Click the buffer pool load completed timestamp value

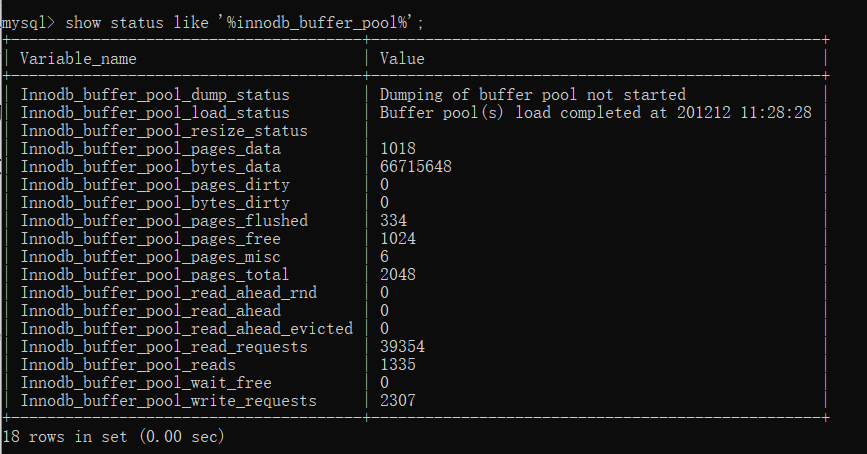[x=595, y=113]
